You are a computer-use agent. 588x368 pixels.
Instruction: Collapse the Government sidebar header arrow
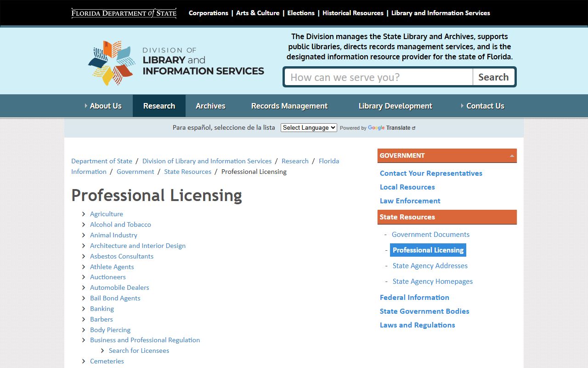coord(512,155)
